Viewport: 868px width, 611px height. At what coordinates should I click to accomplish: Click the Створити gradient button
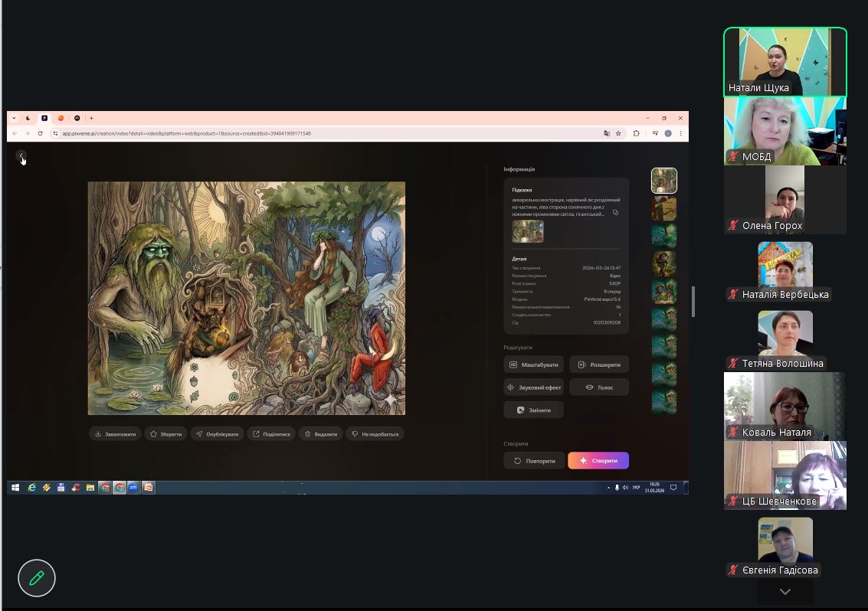click(598, 460)
